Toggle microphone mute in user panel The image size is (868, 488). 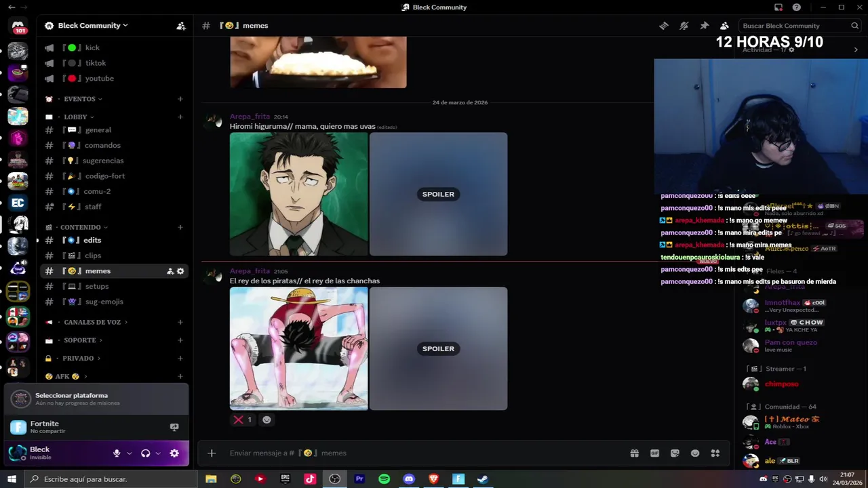pyautogui.click(x=117, y=453)
